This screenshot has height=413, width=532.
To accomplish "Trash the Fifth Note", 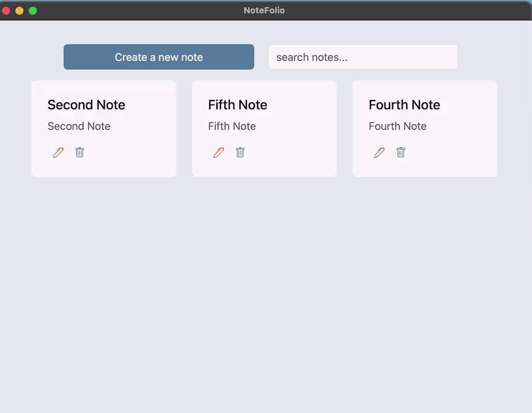I will point(240,153).
